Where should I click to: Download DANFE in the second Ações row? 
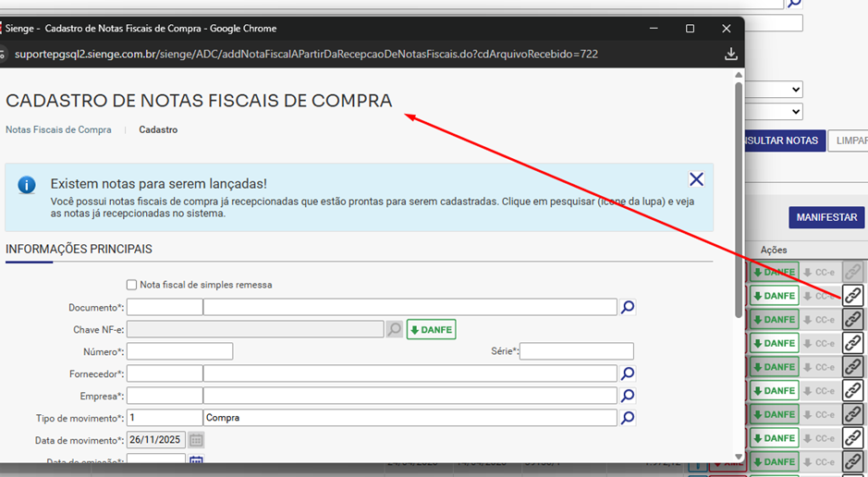pyautogui.click(x=775, y=296)
